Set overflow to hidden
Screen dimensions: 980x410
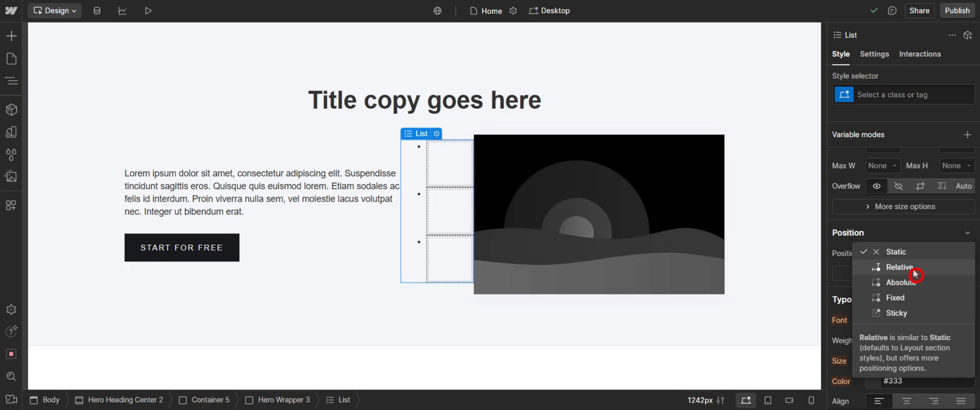[x=898, y=186]
